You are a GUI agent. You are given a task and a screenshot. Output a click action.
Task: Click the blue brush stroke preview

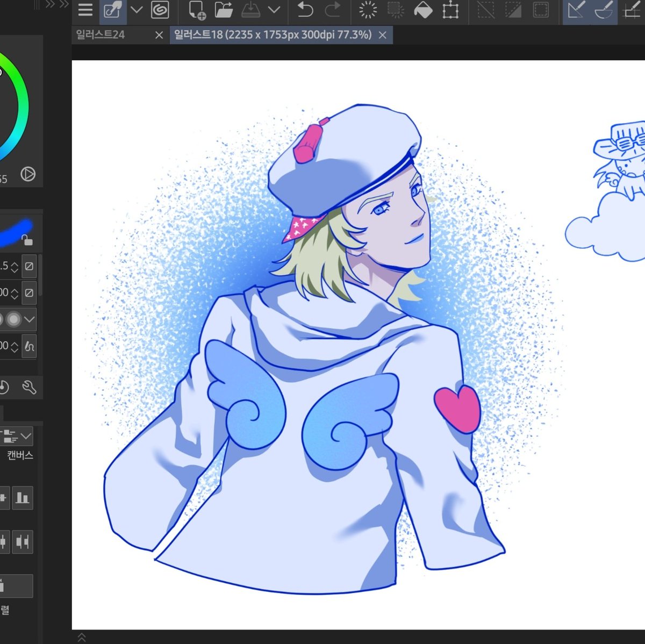16,231
